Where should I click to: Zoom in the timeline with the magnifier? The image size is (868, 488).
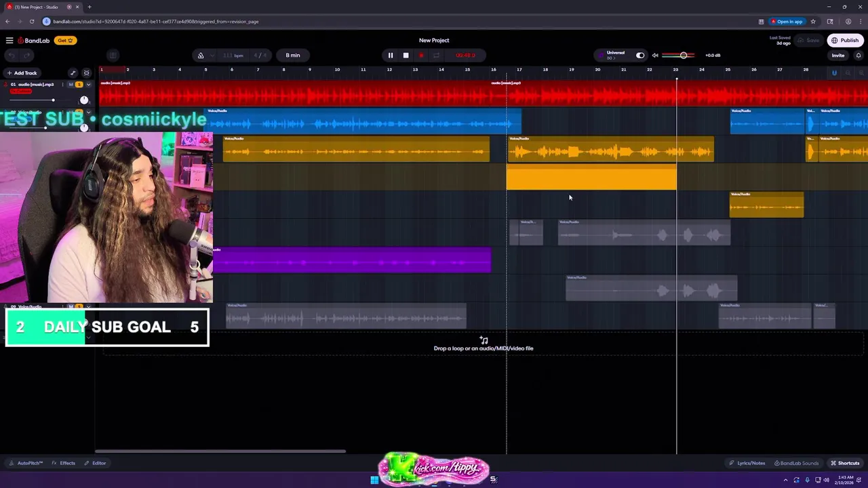pos(861,73)
